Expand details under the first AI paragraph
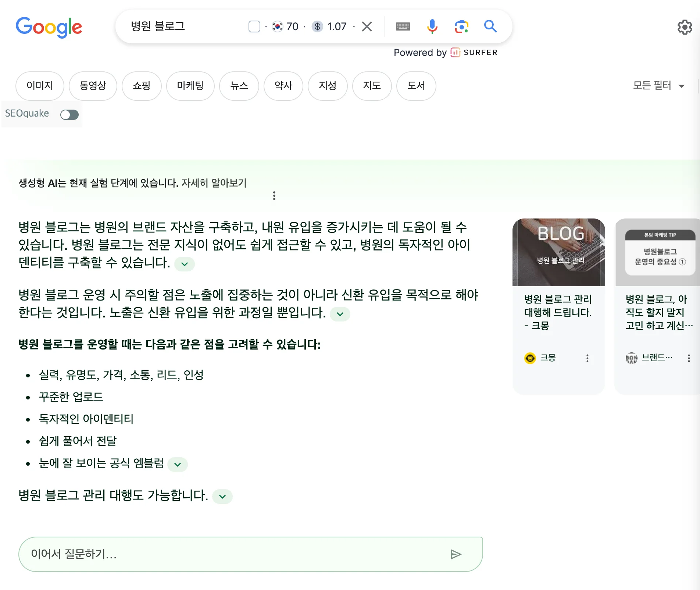The height and width of the screenshot is (590, 700). [x=184, y=264]
